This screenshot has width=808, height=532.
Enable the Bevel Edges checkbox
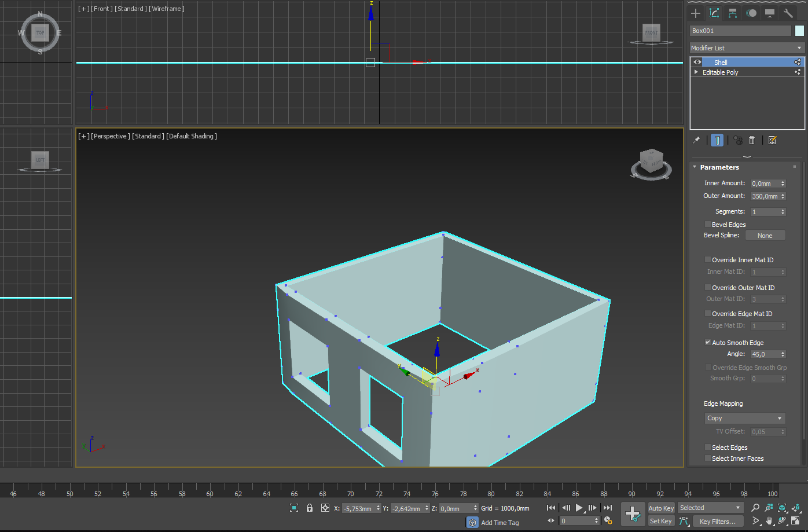pyautogui.click(x=707, y=225)
